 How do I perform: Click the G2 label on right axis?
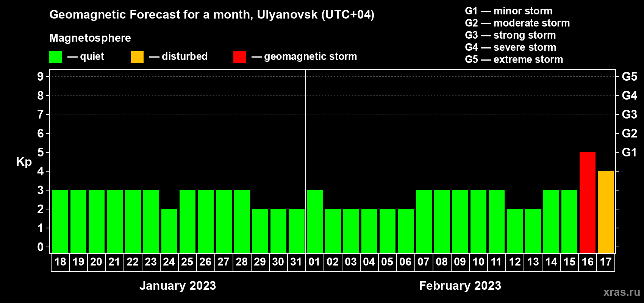[x=630, y=133]
